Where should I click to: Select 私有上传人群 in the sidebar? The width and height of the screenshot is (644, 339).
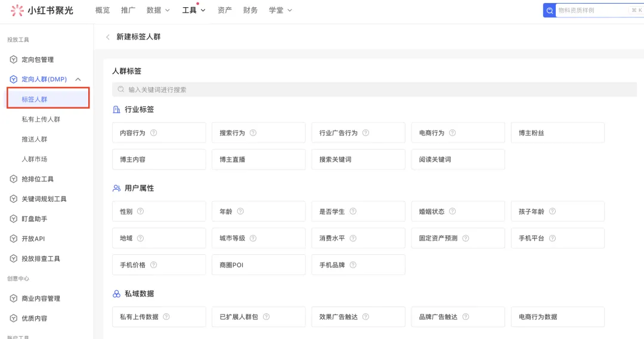(x=41, y=119)
